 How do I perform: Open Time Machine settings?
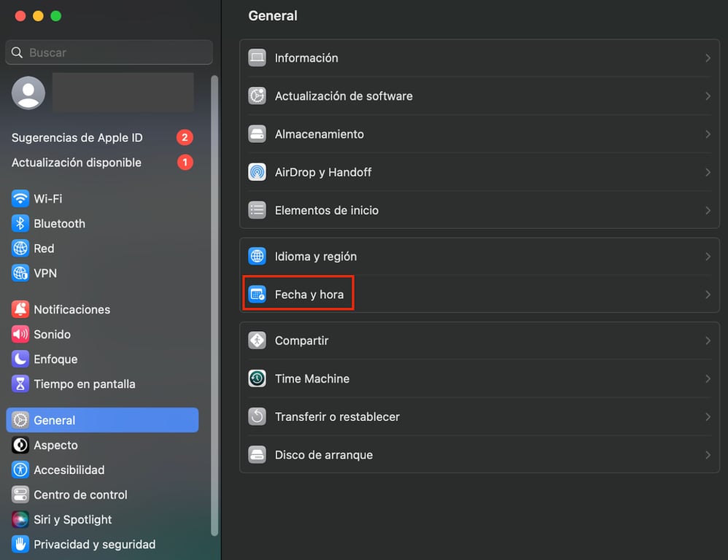click(x=479, y=378)
